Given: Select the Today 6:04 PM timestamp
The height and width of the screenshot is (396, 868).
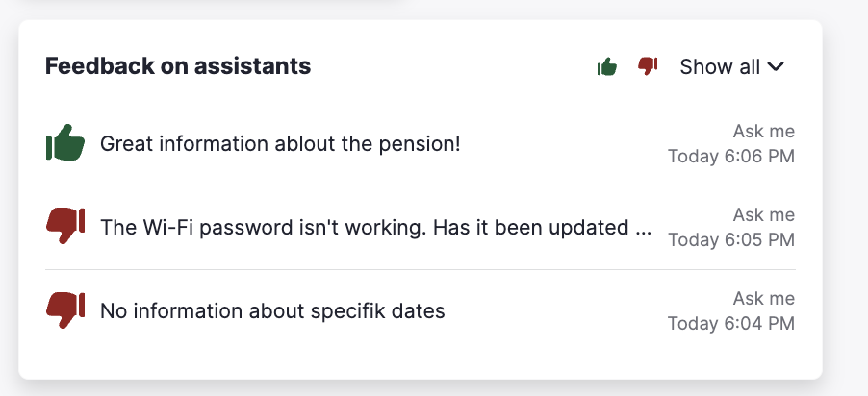Looking at the screenshot, I should (x=731, y=324).
